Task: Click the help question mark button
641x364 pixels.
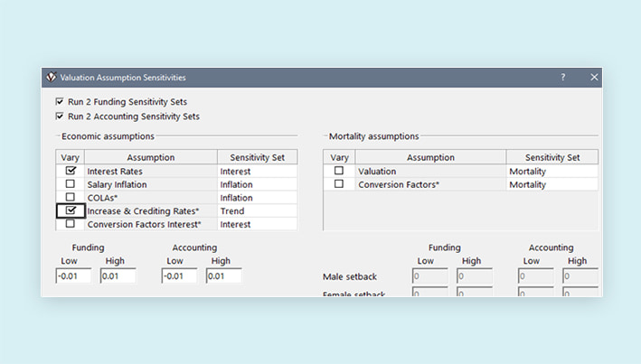Action: point(562,78)
